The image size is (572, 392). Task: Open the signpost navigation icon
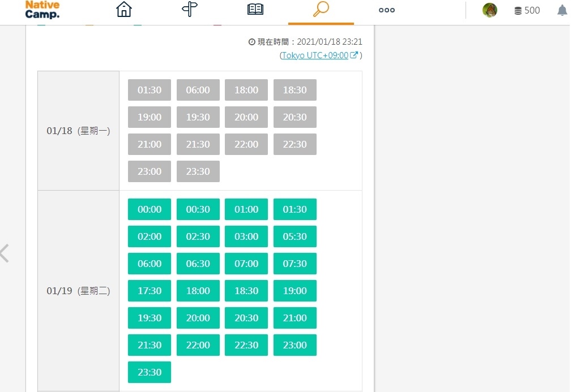190,10
